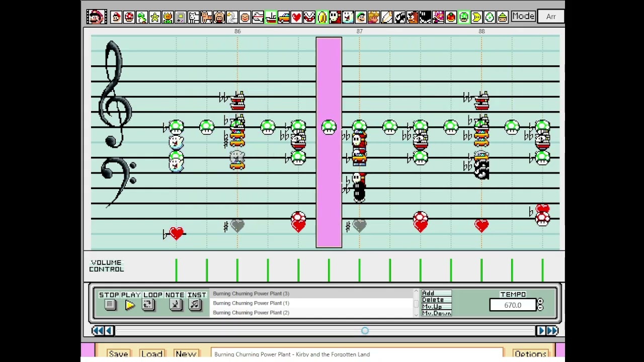
Task: Start playback with the PLAY button
Action: tap(130, 305)
